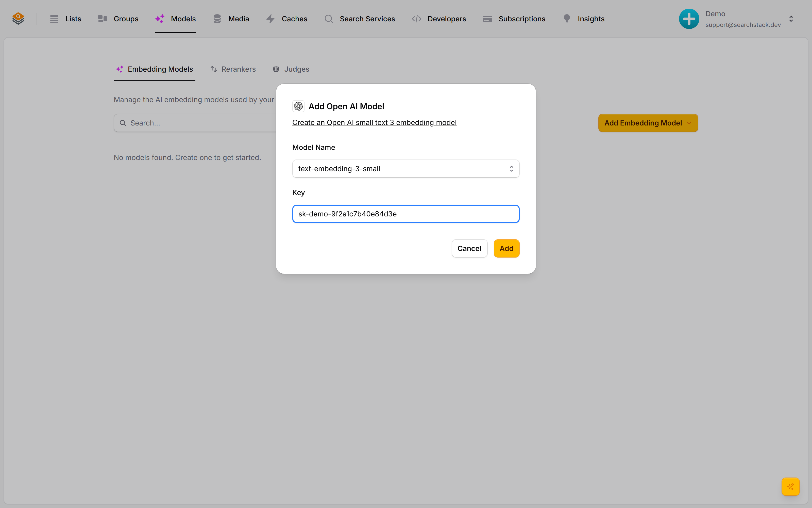Open the Model Name dropdown

(406, 169)
